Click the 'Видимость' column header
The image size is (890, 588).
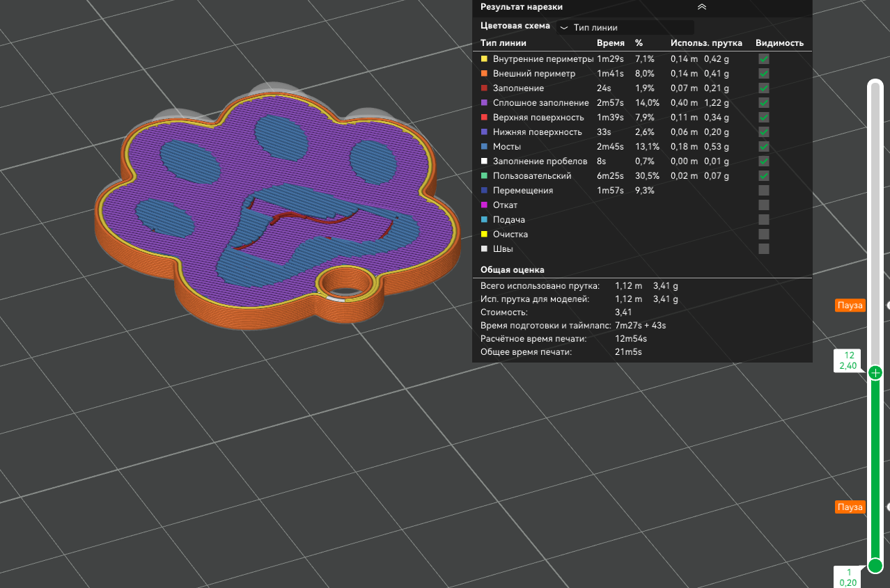(x=779, y=43)
